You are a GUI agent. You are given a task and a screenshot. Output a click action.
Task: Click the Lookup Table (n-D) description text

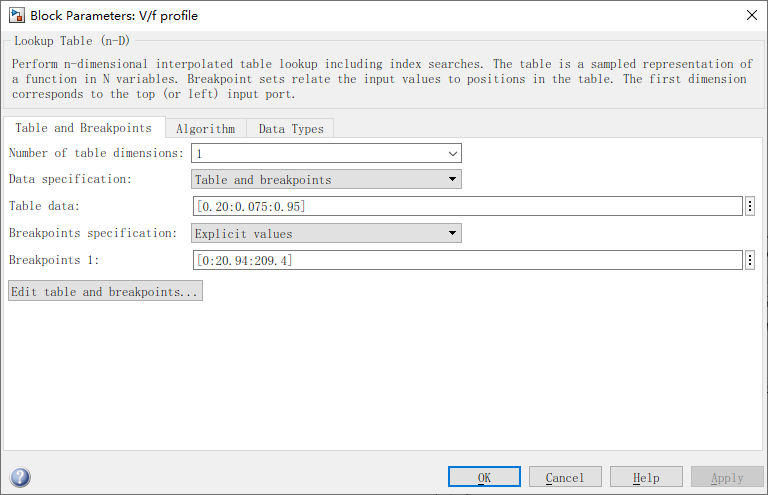click(380, 79)
